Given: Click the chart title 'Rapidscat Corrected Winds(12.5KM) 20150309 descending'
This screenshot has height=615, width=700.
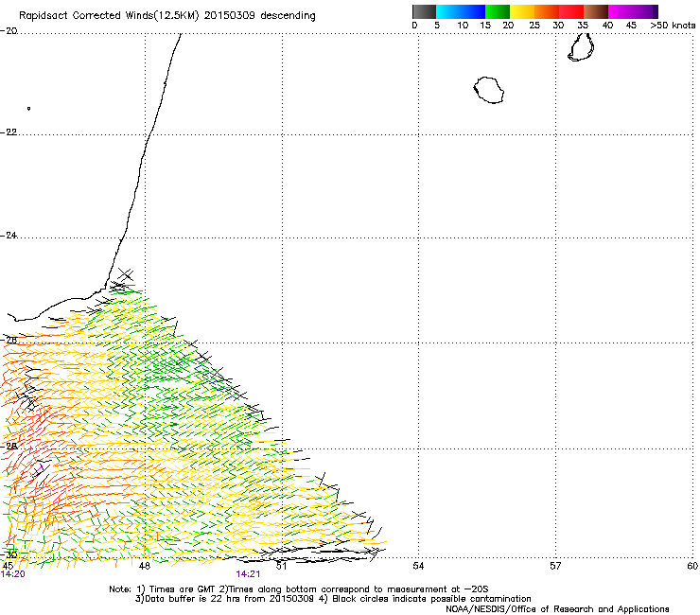Looking at the screenshot, I should tap(167, 16).
